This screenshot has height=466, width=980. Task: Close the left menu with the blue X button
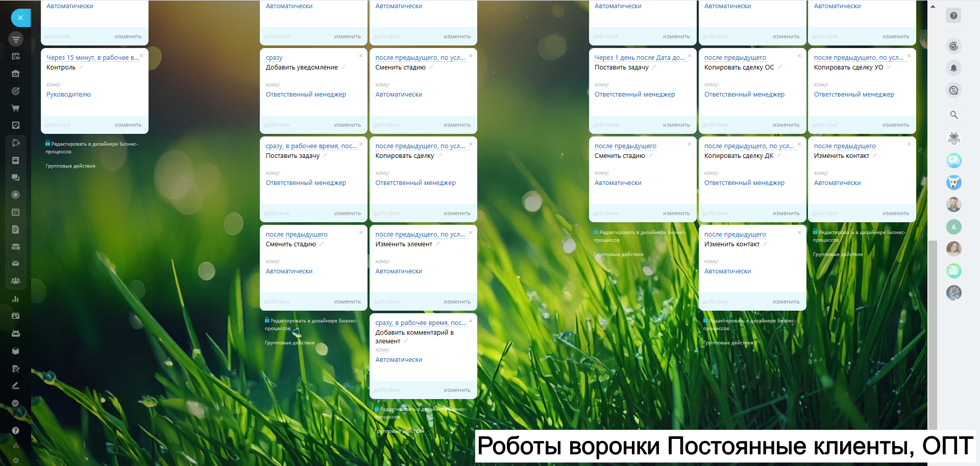tap(20, 17)
